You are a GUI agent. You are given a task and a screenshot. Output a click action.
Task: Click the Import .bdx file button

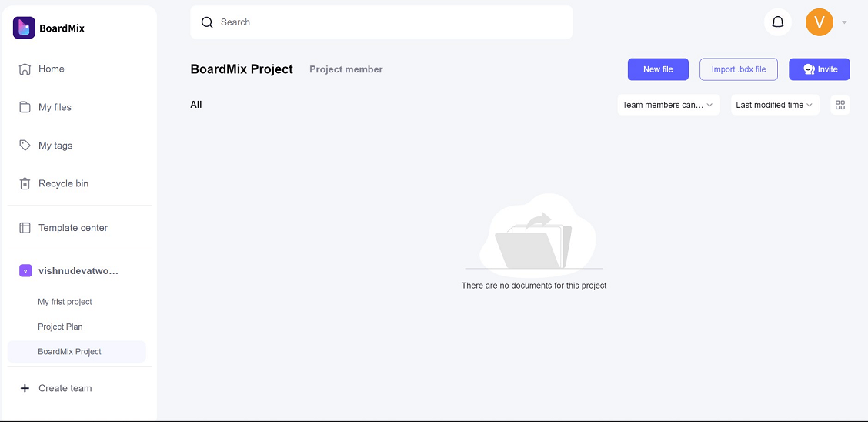[x=739, y=69]
